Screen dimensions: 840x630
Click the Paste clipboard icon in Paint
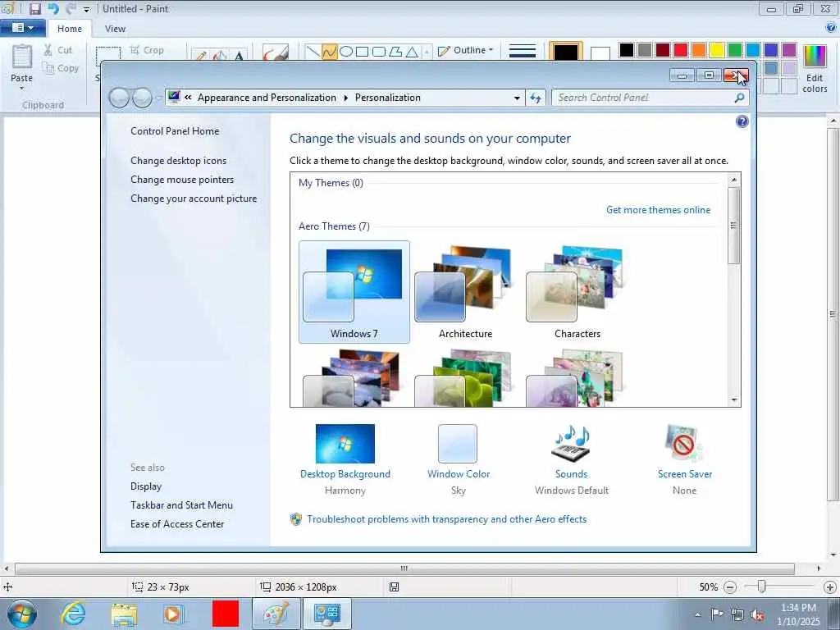[22, 58]
